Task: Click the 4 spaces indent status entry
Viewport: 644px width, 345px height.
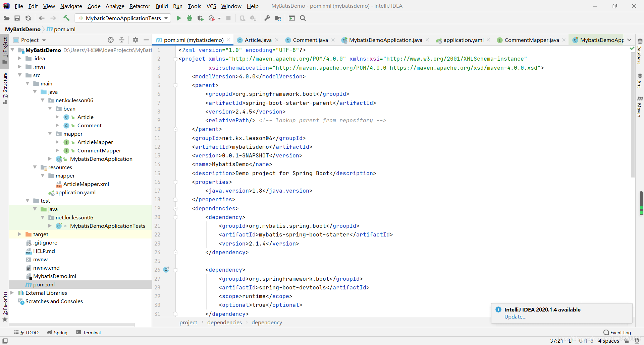Action: pyautogui.click(x=608, y=341)
